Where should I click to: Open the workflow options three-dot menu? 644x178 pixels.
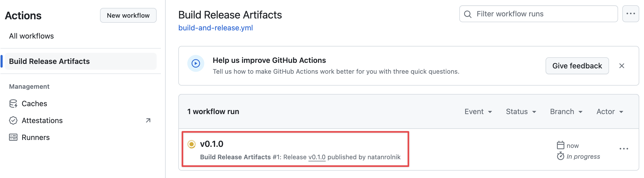pos(631,14)
